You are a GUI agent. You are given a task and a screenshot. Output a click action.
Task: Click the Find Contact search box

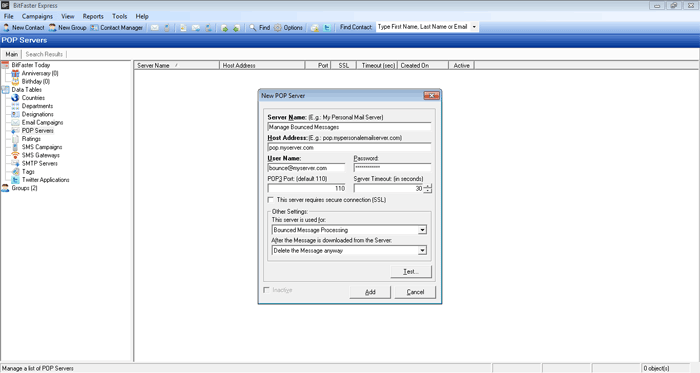pyautogui.click(x=423, y=27)
